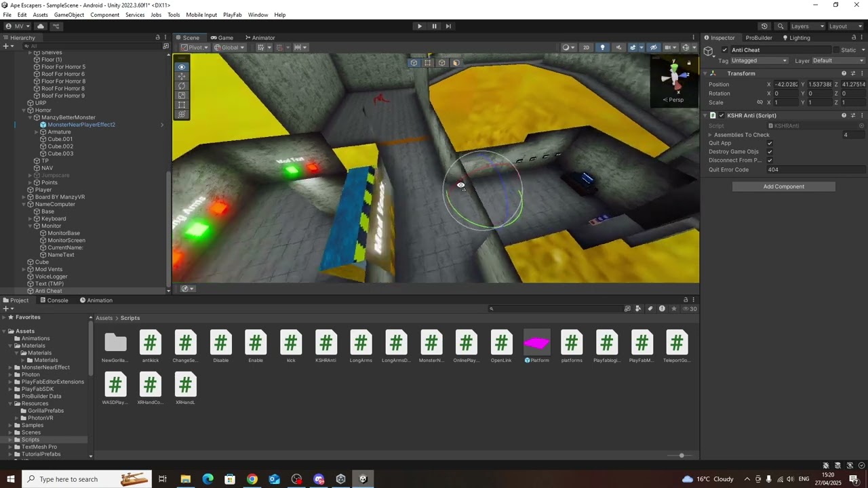Open Layers dropdown in top toolbar
This screenshot has height=488, width=868.
tap(807, 26)
